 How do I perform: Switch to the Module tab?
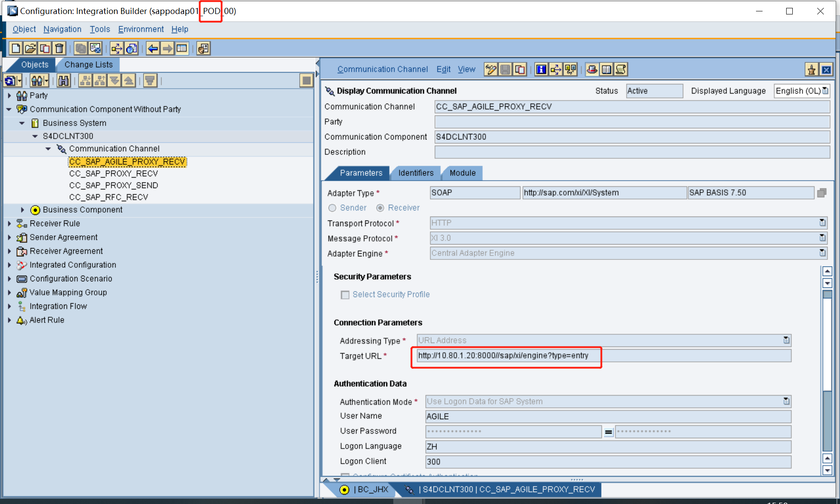coord(462,173)
